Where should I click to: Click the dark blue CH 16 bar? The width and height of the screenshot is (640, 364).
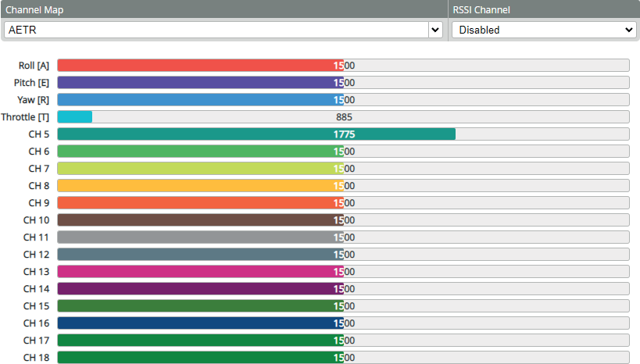(343, 323)
